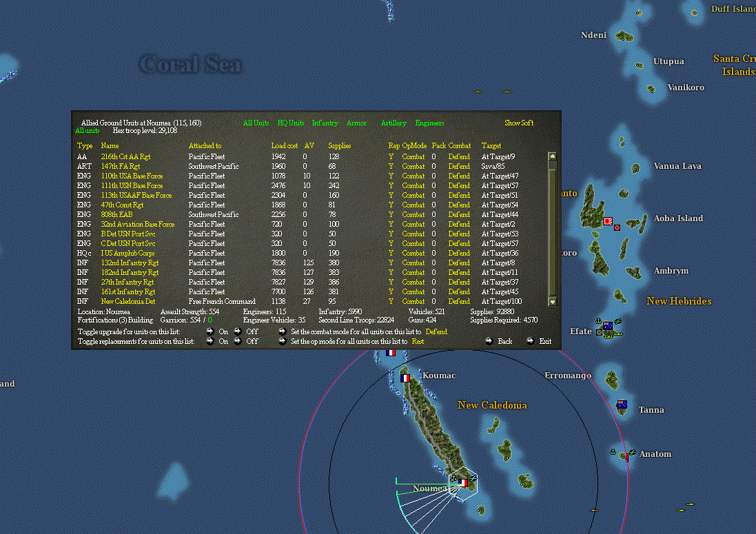Select B Det USN Port Svc
The height and width of the screenshot is (534, 756).
click(x=127, y=234)
